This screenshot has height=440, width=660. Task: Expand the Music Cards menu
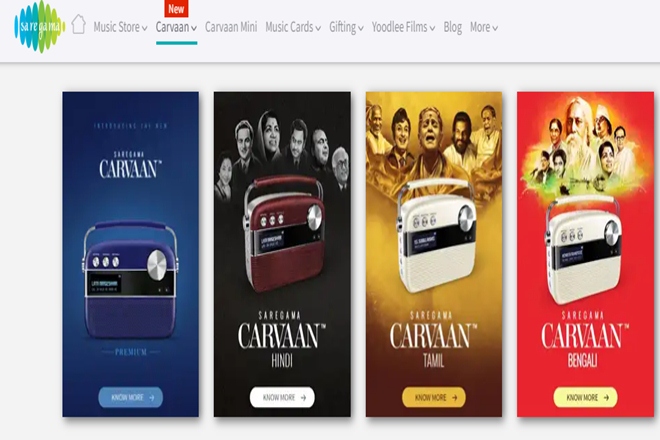(x=293, y=27)
